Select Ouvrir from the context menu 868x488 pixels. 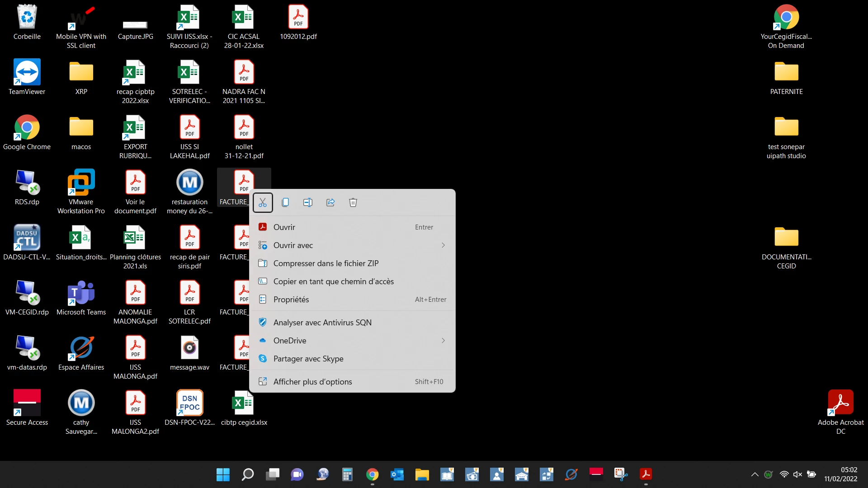click(x=284, y=227)
